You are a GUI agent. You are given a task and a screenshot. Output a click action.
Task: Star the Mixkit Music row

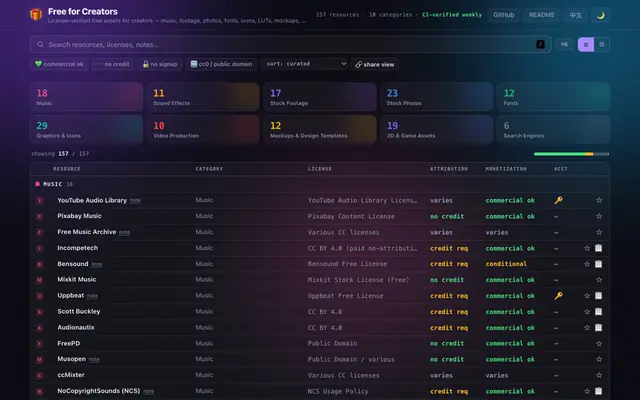(x=599, y=280)
